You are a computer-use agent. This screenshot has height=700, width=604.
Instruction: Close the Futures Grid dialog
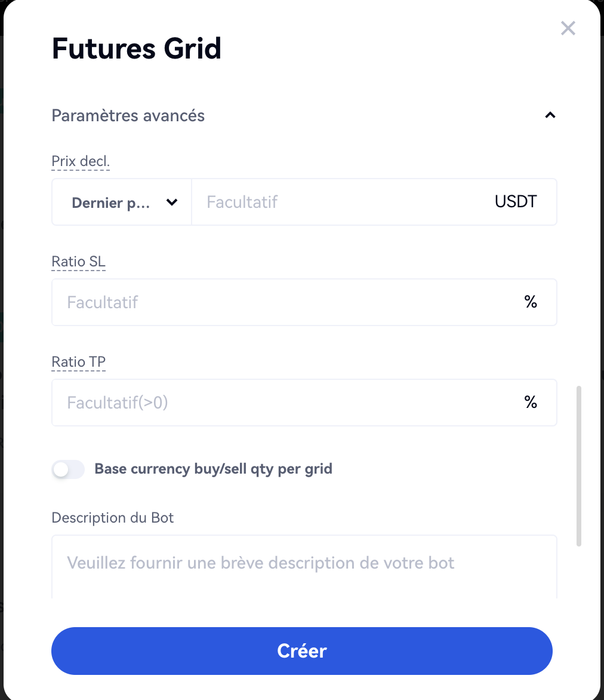click(568, 28)
